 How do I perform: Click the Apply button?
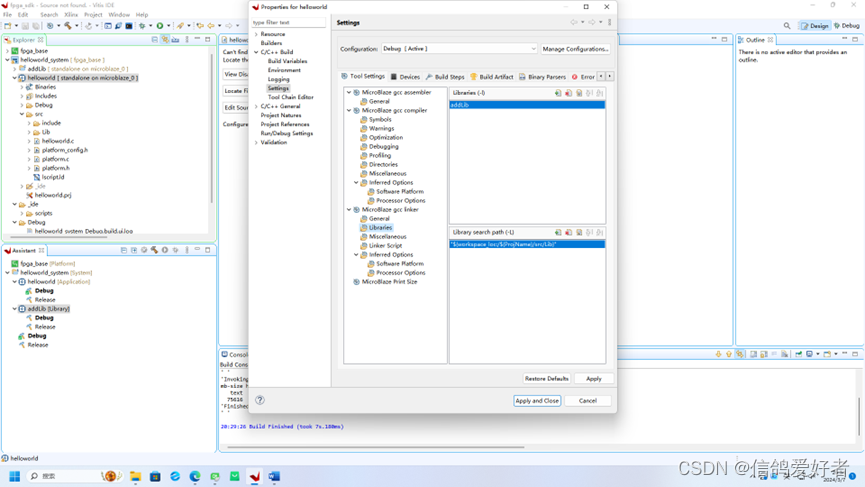click(x=594, y=379)
